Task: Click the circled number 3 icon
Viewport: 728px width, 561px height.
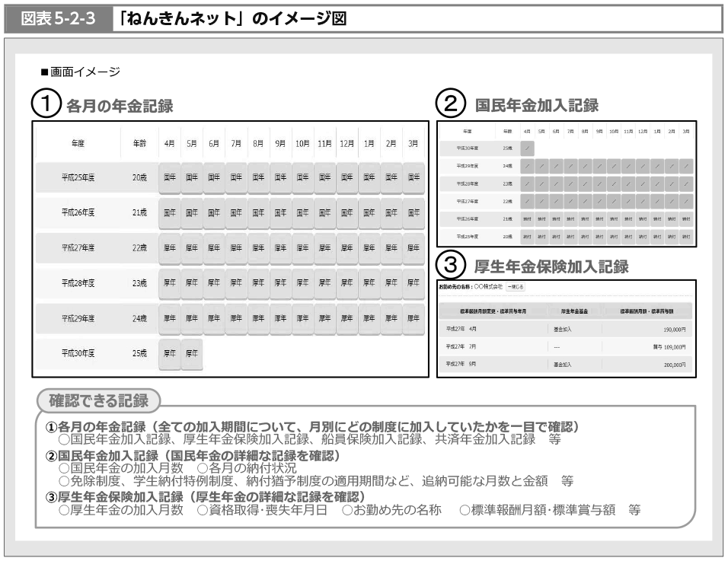Action: 450,266
